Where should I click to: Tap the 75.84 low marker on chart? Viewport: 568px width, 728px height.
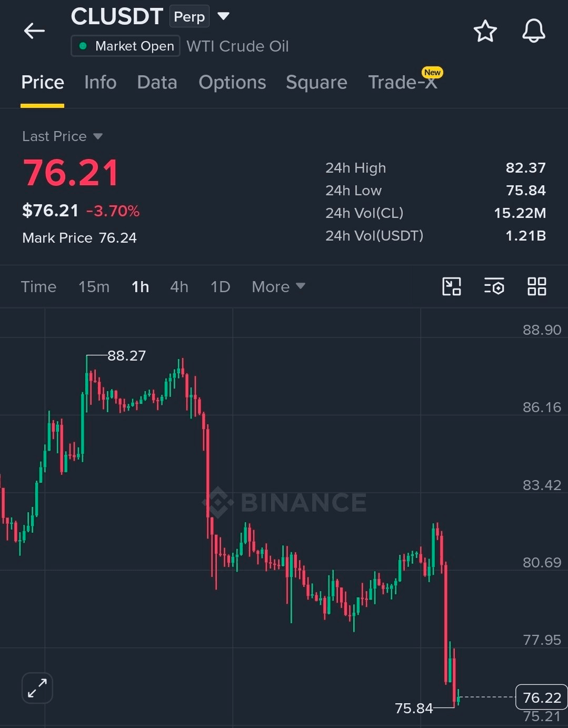tap(414, 709)
